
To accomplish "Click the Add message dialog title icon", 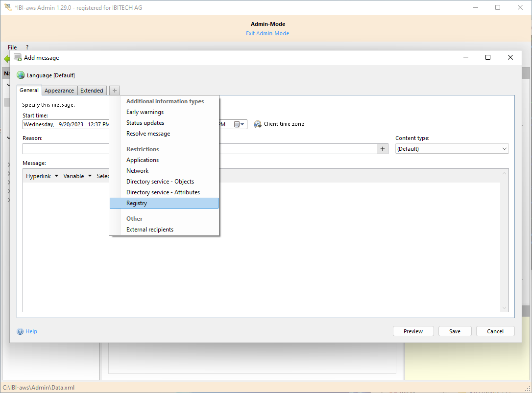I will click(18, 57).
